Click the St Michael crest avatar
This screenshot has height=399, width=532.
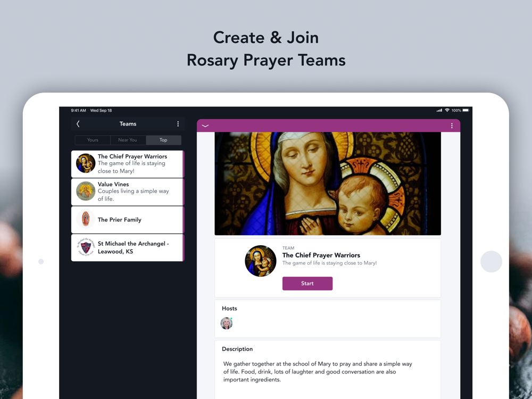pyautogui.click(x=86, y=247)
